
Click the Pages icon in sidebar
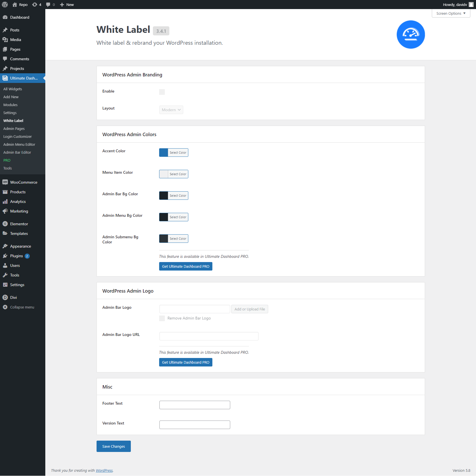click(x=5, y=49)
